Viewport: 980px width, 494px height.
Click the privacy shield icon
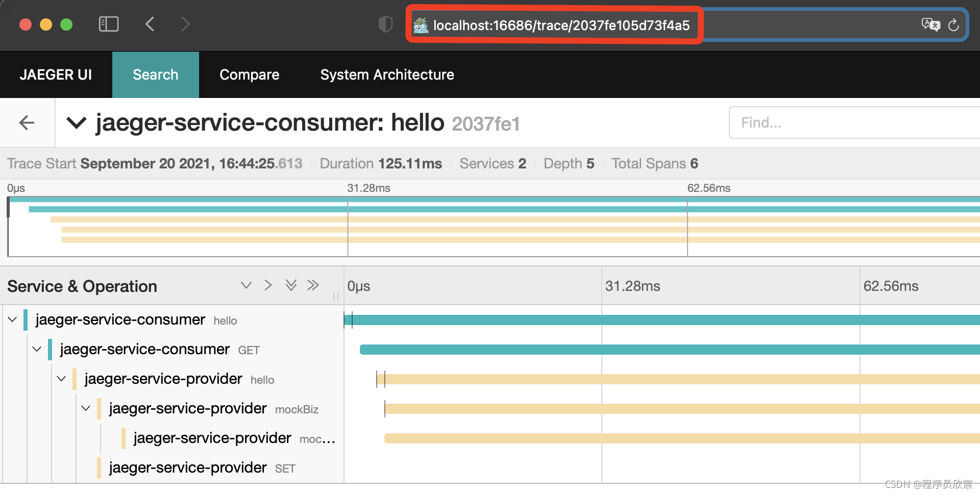click(x=385, y=24)
